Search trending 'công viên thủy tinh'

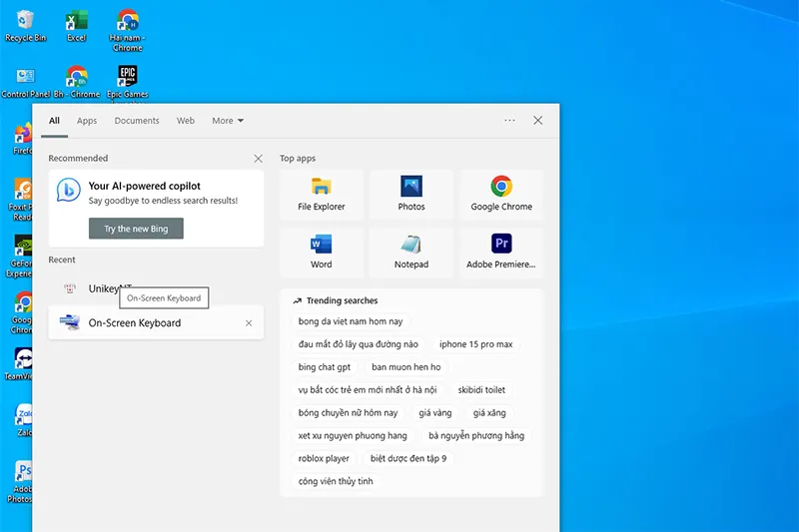click(336, 482)
